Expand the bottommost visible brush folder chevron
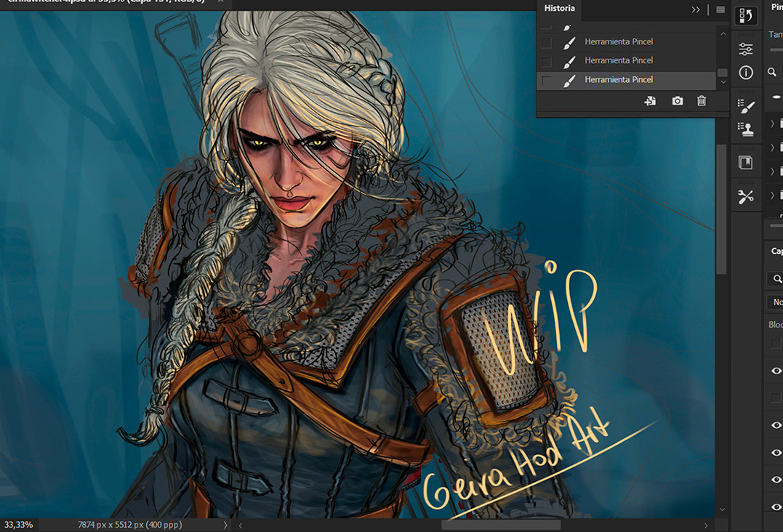Screen dimensions: 783x532 (773, 195)
